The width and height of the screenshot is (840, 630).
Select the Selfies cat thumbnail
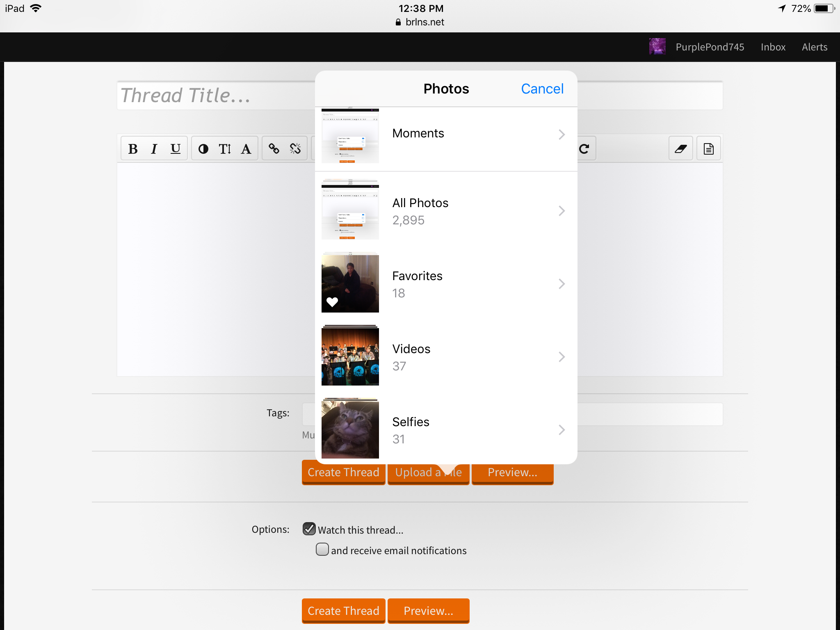point(350,429)
